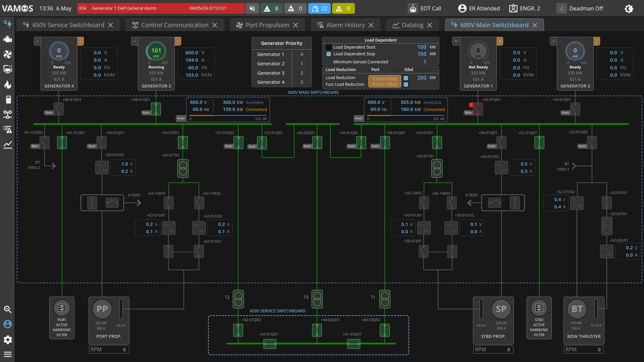Open the fire flame sidebar icon
Screen dimensions: 644x362
click(x=7, y=85)
